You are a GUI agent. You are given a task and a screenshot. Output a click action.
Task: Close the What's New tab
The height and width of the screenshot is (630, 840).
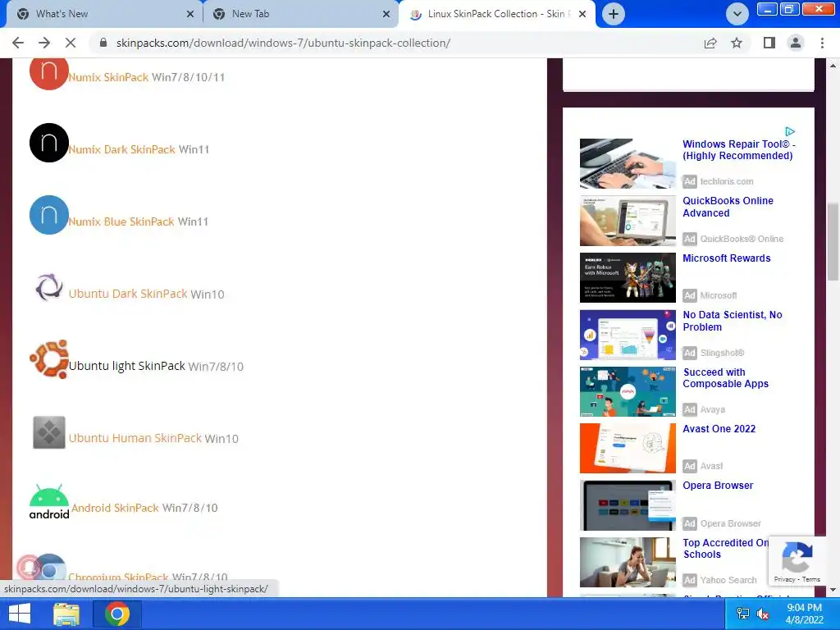190,14
